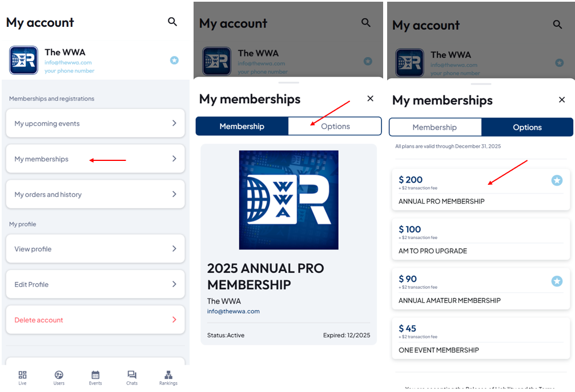Open the Edit Profile row
The width and height of the screenshot is (575, 392).
click(95, 284)
